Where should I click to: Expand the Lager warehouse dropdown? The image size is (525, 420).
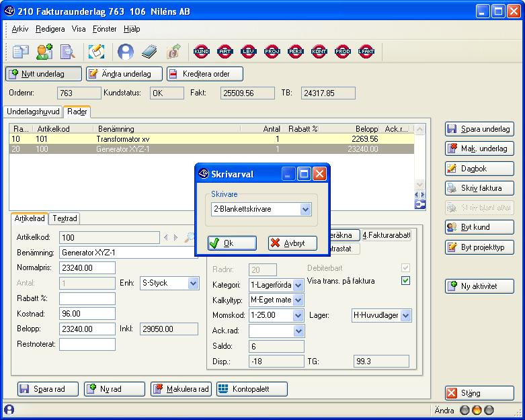click(x=405, y=315)
